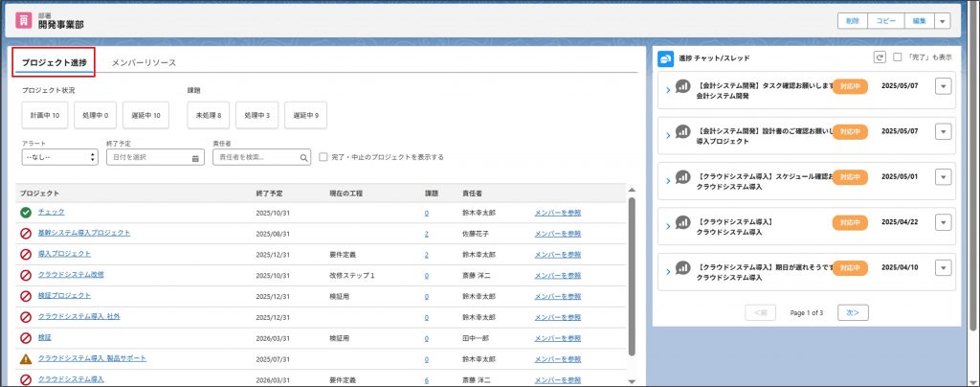Open the dropdown menu on the 2025/04/10 thread
The image size is (980, 387).
click(x=943, y=269)
